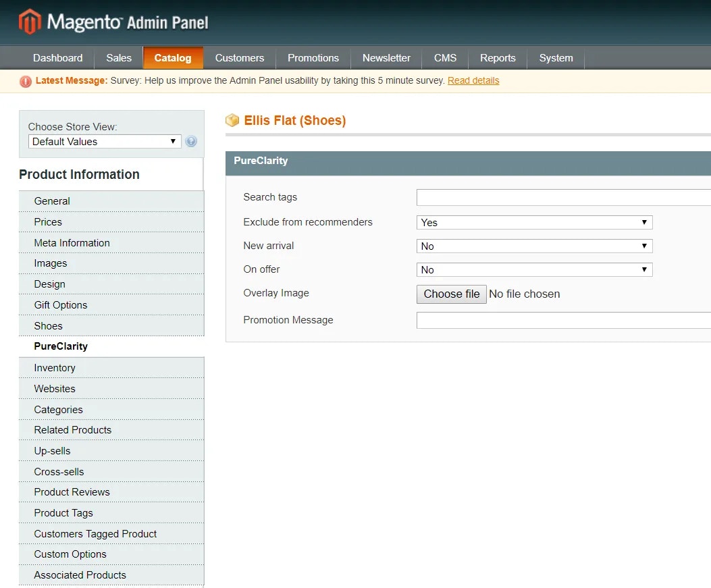
Task: Switch to the Customers Tagged Product tab
Action: tap(111, 533)
